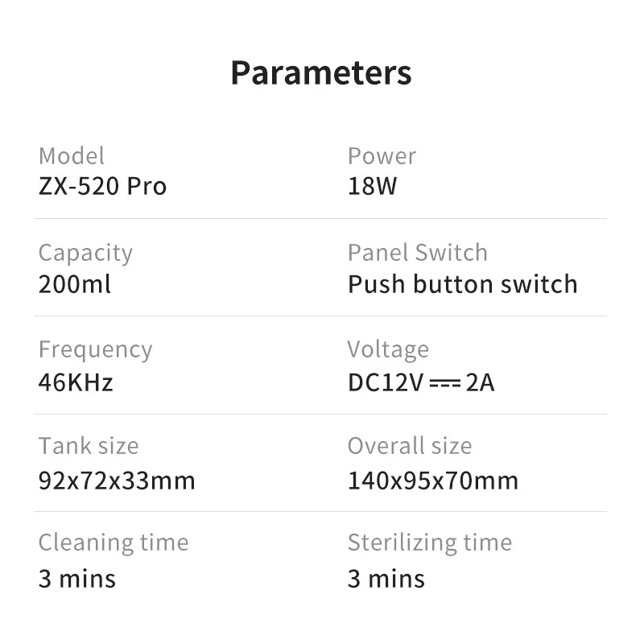The height and width of the screenshot is (644, 644).
Task: Click the Capacity label
Action: pyautogui.click(x=85, y=253)
